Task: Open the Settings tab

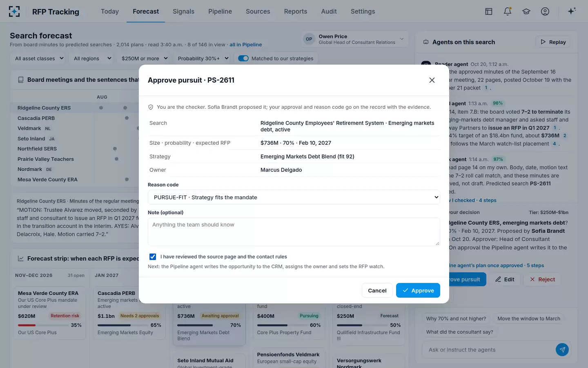Action: coord(363,11)
